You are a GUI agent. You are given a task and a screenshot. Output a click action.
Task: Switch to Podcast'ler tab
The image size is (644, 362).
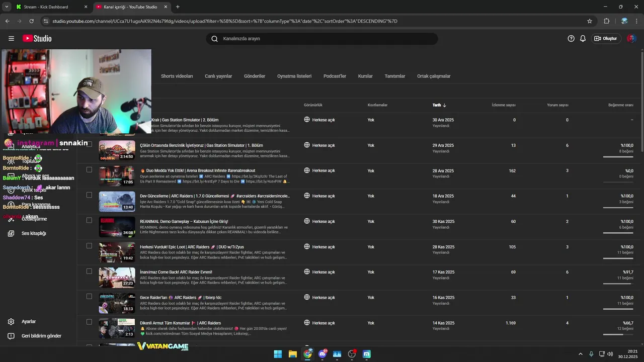pos(335,76)
